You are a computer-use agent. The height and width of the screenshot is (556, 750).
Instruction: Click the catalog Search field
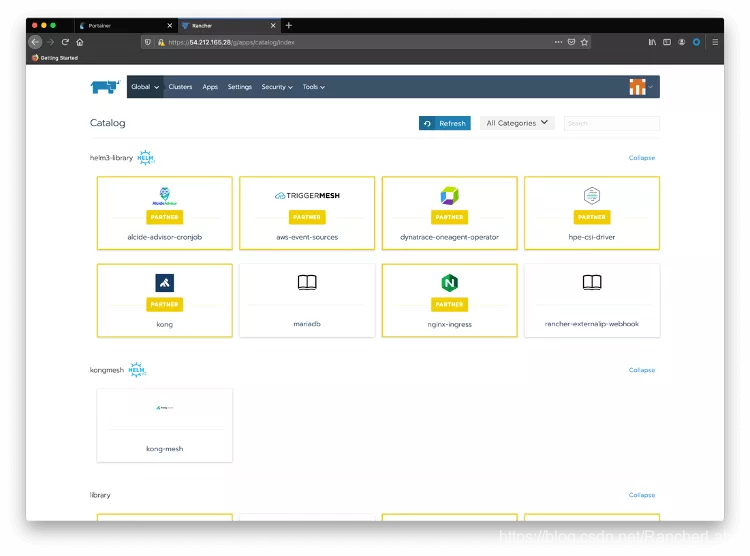coord(612,123)
